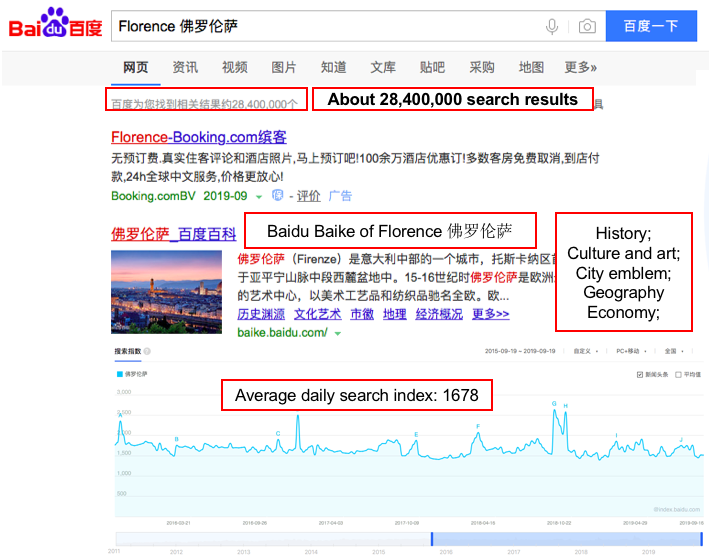This screenshot has height=558, width=709.
Task: Select news marker H on the chart
Action: click(x=565, y=406)
